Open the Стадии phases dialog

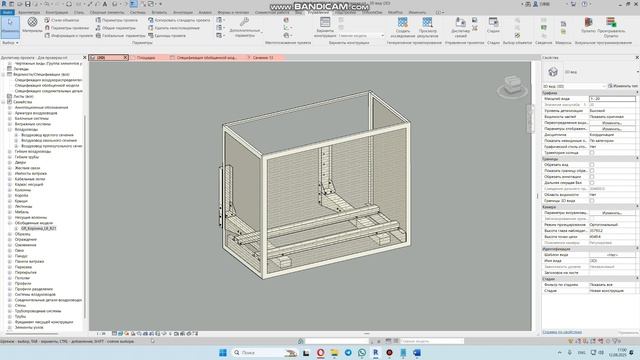493,24
